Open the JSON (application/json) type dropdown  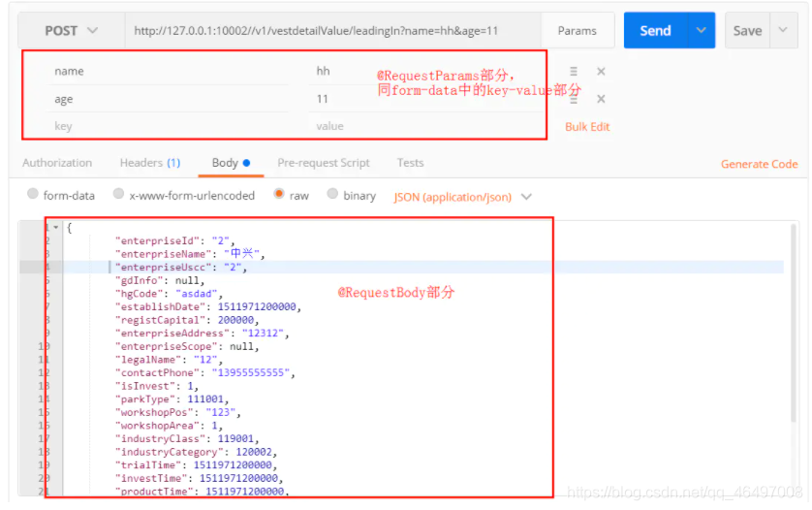point(462,197)
